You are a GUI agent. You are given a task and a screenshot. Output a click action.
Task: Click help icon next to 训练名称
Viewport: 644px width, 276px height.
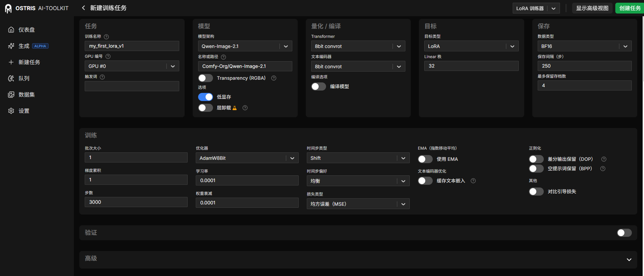106,36
